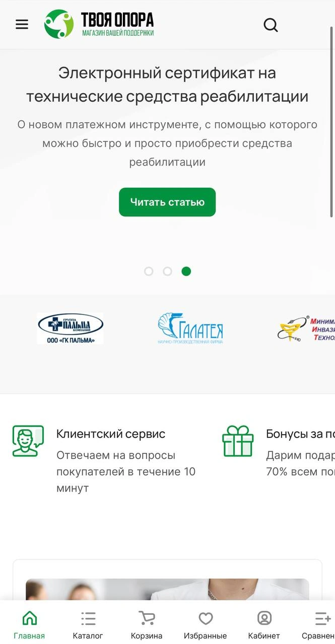This screenshot has height=644, width=335.
Task: Tap the search magnifier icon
Action: (271, 25)
